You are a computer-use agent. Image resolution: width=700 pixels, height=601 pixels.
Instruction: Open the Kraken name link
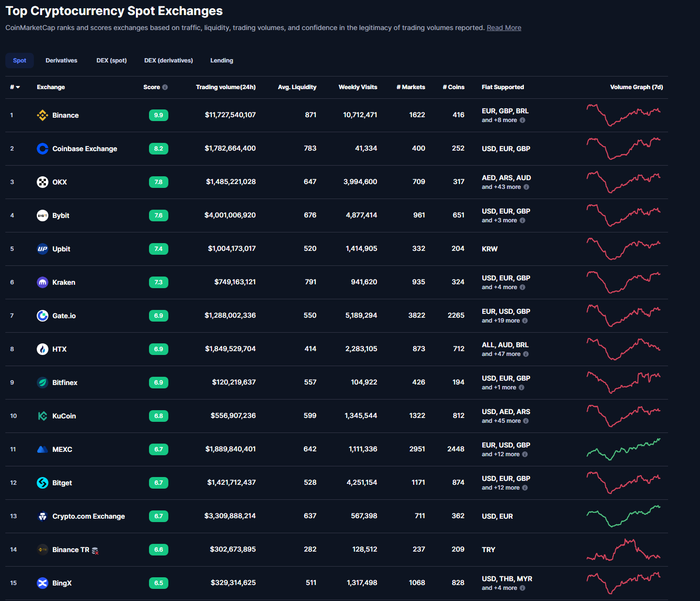coord(63,282)
